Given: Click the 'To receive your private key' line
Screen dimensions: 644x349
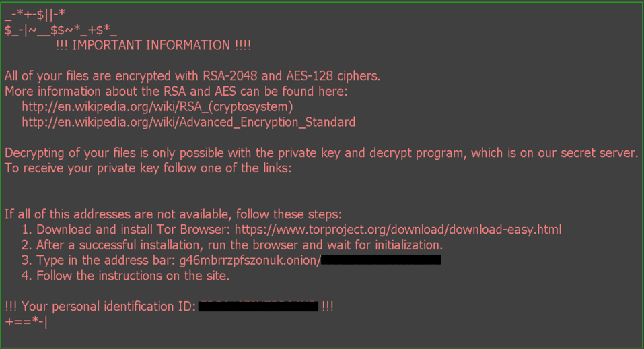Looking at the screenshot, I should 148,168.
